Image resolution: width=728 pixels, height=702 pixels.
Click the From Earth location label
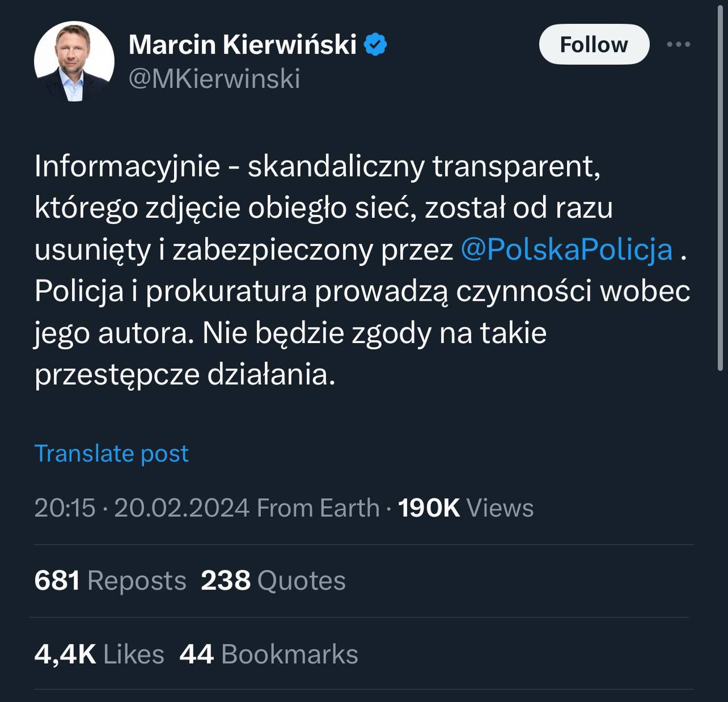tap(318, 508)
